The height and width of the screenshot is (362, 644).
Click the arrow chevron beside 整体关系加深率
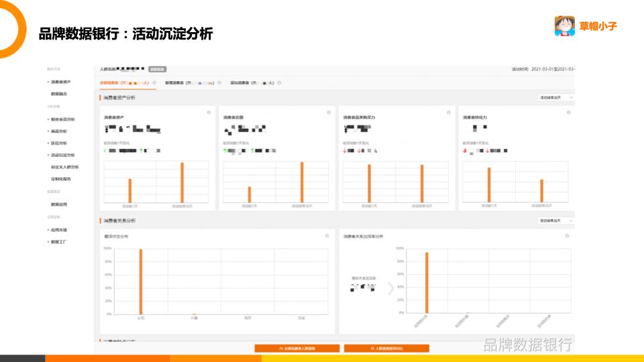(x=390, y=288)
